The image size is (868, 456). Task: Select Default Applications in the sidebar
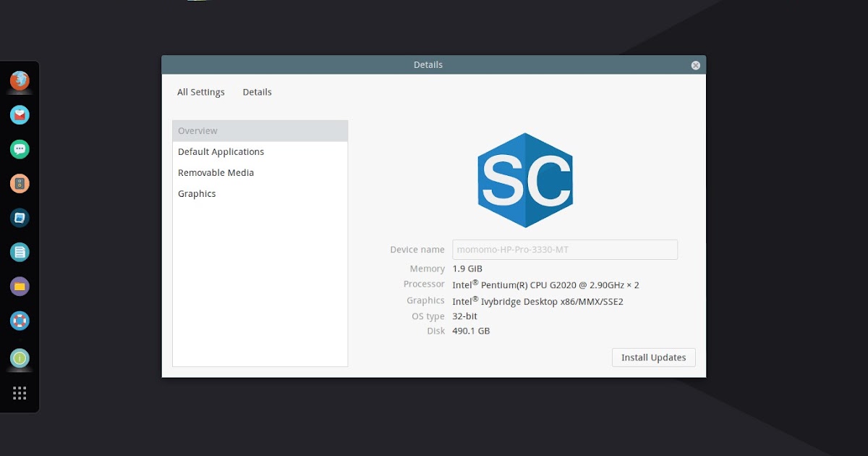(x=221, y=151)
